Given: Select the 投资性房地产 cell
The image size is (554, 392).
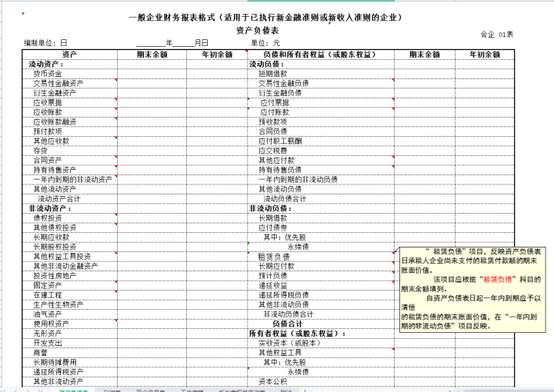Looking at the screenshot, I should click(x=69, y=276).
